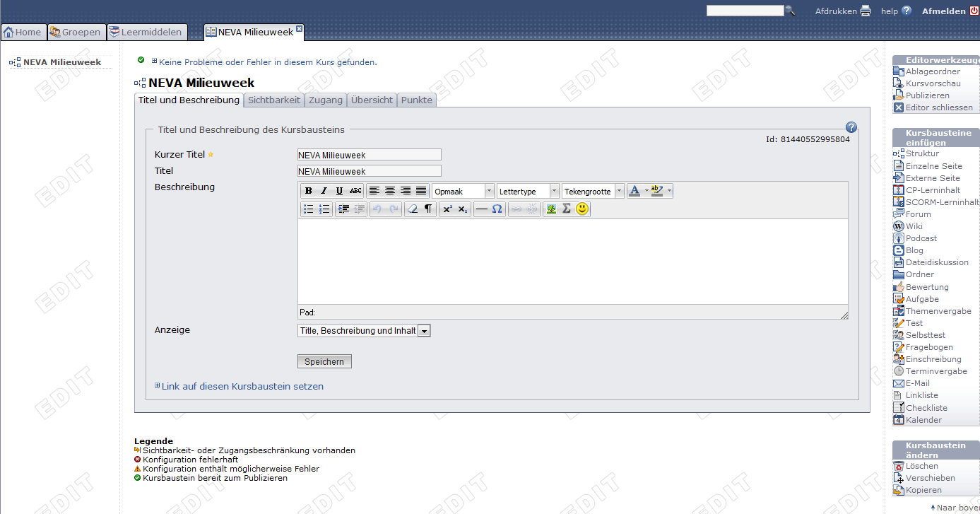
Task: Toggle bold formatting in the editor
Action: click(308, 191)
